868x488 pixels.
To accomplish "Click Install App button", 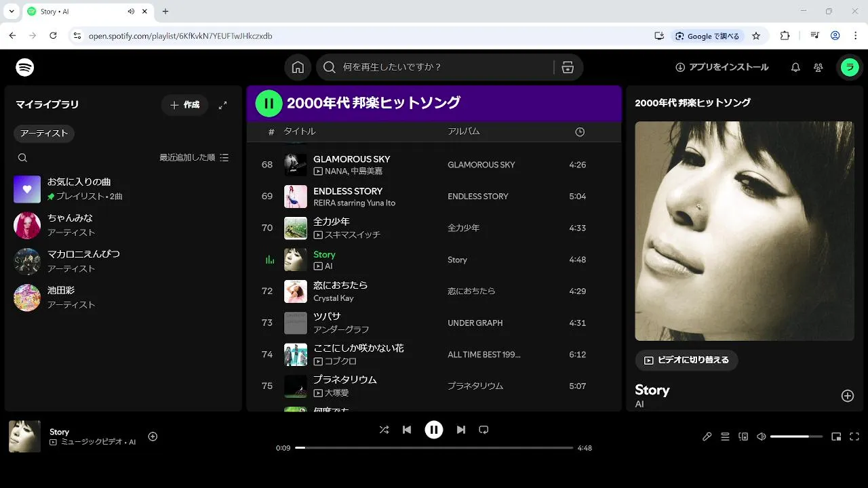I will 722,67.
